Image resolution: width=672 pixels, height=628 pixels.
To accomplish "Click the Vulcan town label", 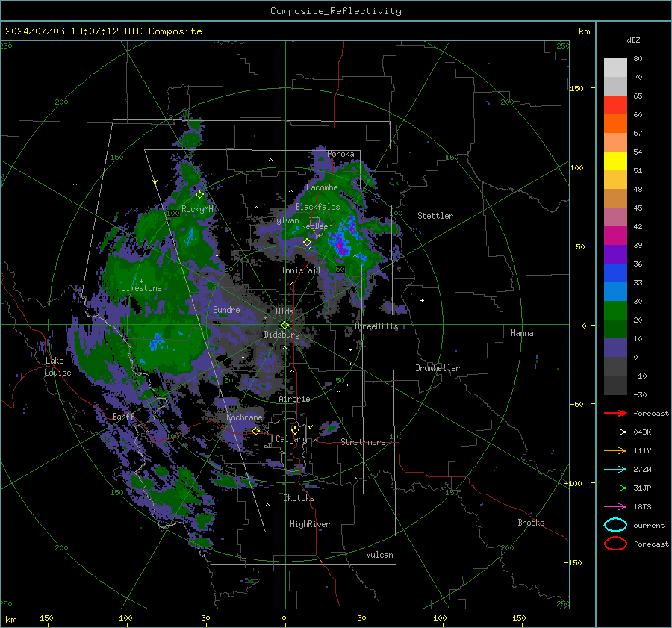I will (380, 555).
